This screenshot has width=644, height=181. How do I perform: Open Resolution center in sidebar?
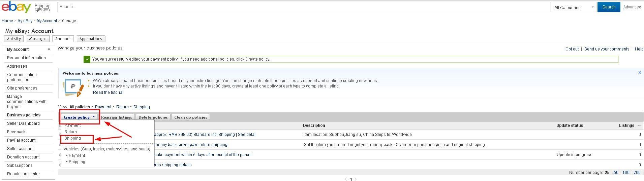point(24,174)
